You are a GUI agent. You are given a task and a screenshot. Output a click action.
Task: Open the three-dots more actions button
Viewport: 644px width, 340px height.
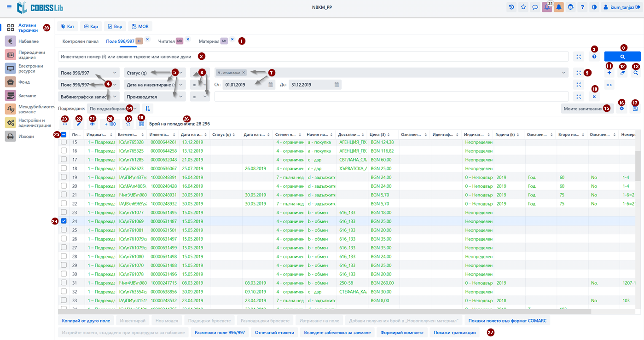(65, 124)
